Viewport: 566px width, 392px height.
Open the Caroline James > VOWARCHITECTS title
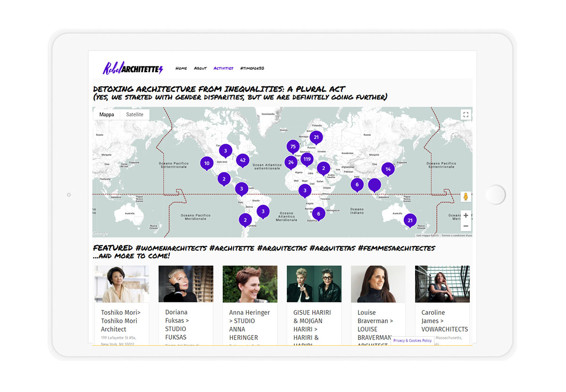tap(445, 321)
